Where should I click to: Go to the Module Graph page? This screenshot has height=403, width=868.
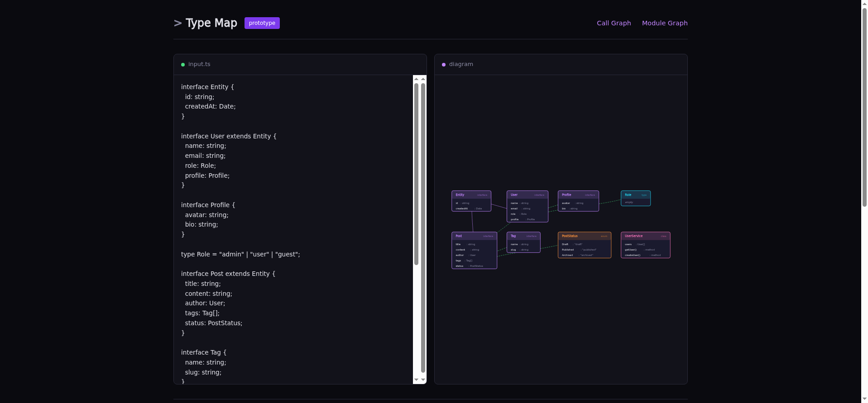[664, 23]
